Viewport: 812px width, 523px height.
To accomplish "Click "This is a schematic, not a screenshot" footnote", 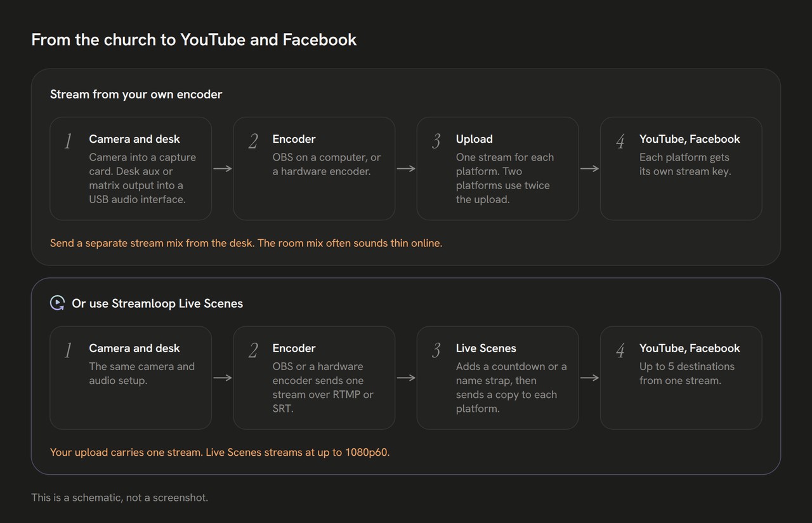I will [120, 498].
